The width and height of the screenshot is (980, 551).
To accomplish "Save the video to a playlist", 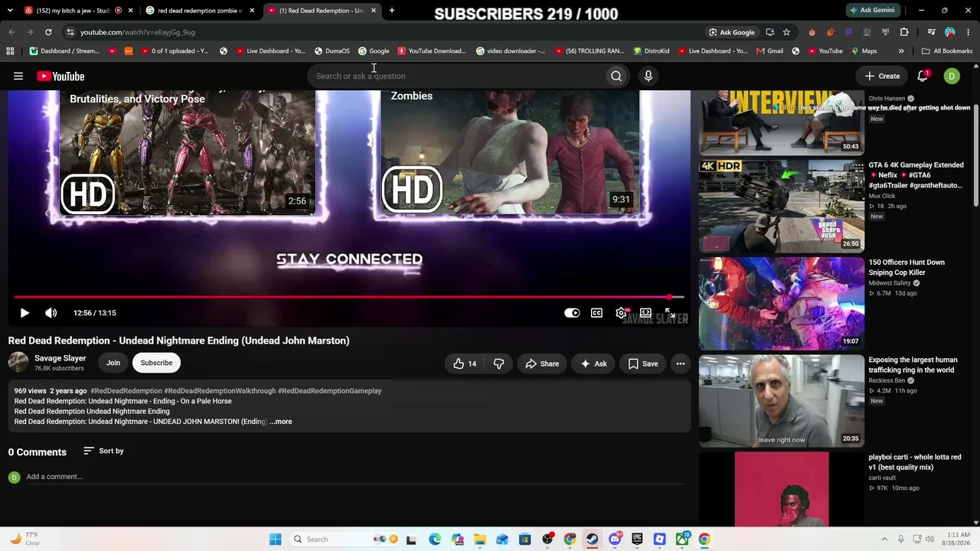I will 643,364.
